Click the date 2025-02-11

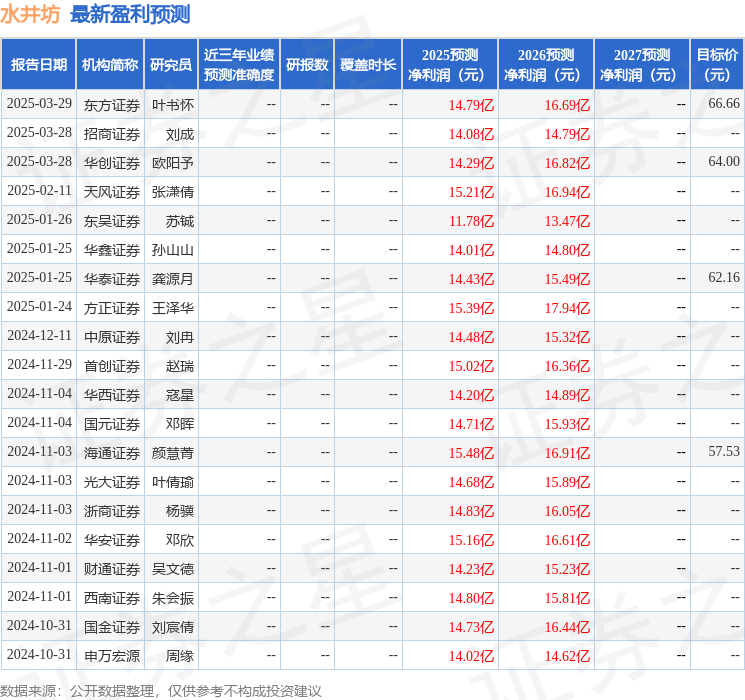39,190
